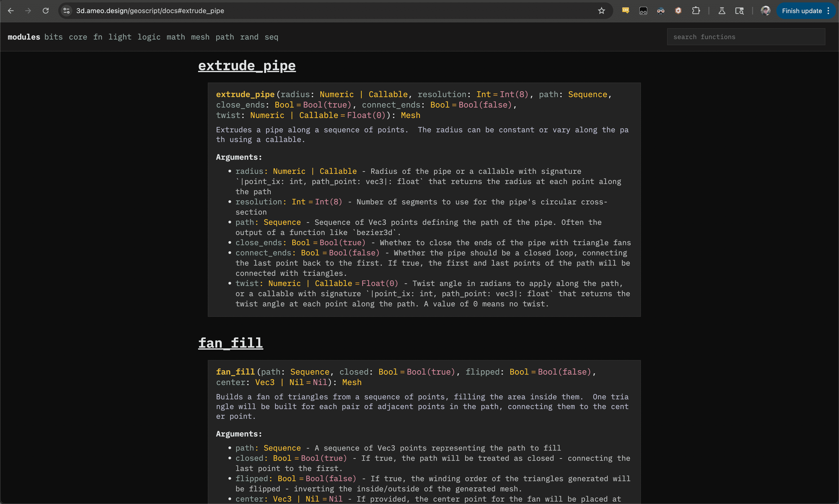
Task: Click the 'modules' label in the nav bar
Action: pos(24,37)
